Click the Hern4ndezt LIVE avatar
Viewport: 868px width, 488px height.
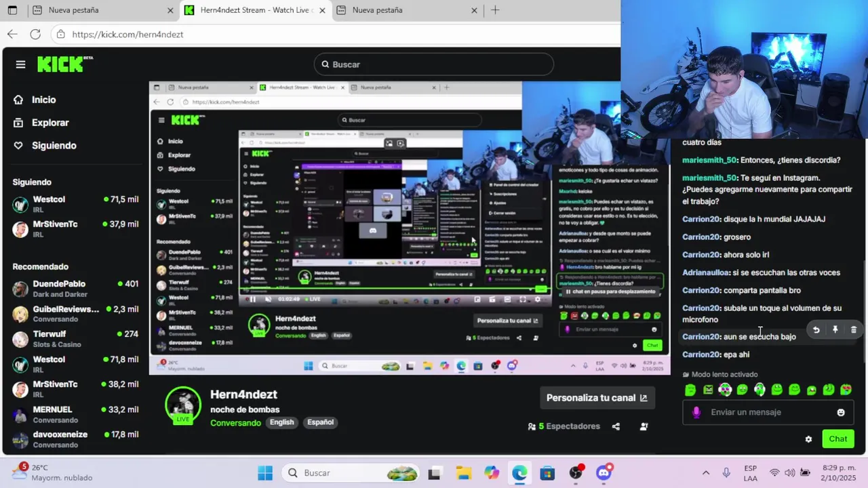click(x=183, y=405)
